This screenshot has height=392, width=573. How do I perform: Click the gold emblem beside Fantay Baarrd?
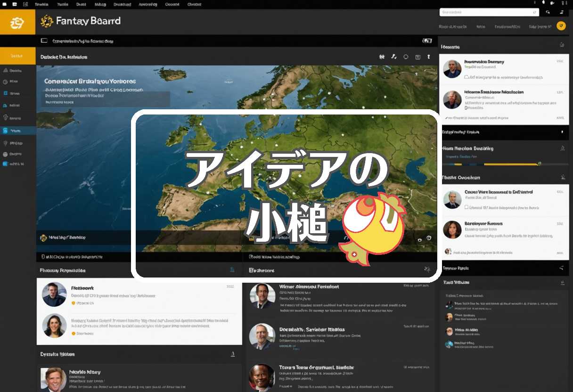46,21
